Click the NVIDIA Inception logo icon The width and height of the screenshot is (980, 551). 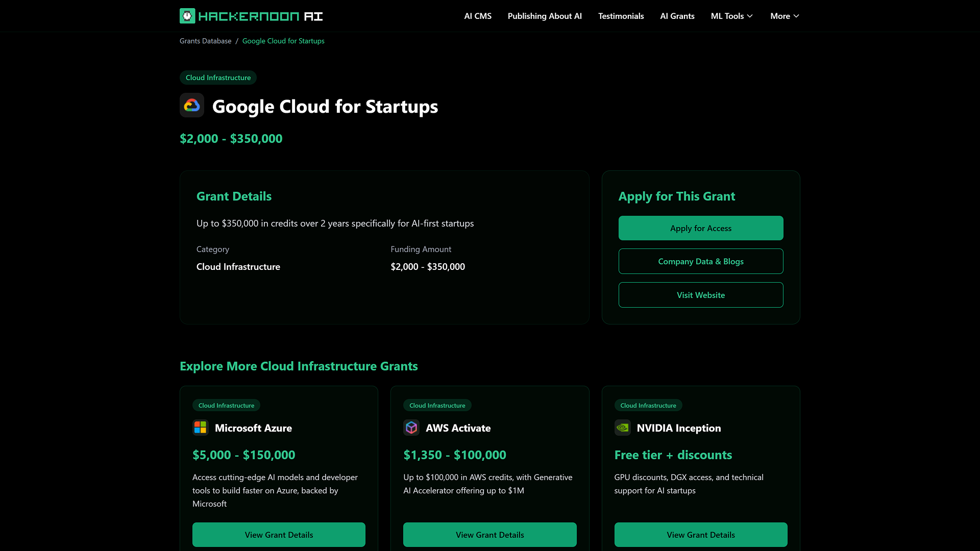click(622, 428)
